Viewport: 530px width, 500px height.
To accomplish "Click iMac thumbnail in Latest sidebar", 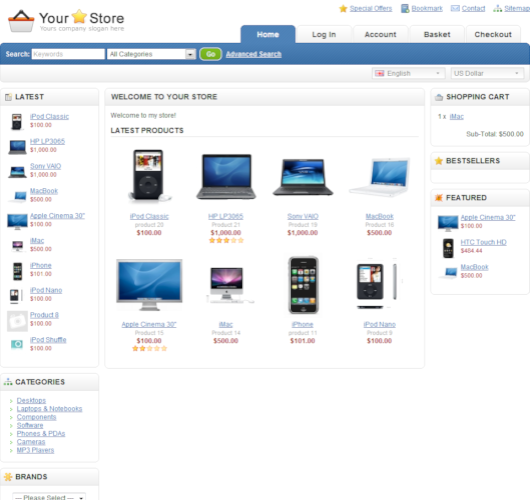I will click(x=17, y=246).
